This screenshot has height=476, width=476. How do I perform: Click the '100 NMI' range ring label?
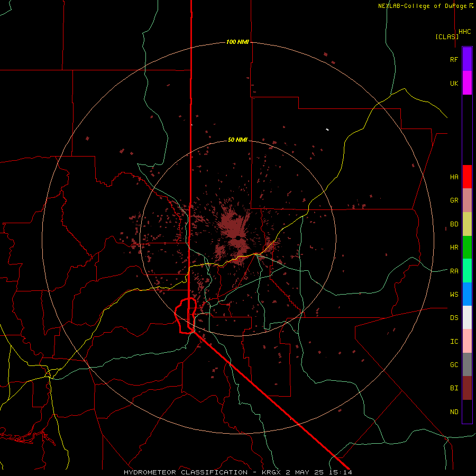(x=237, y=42)
